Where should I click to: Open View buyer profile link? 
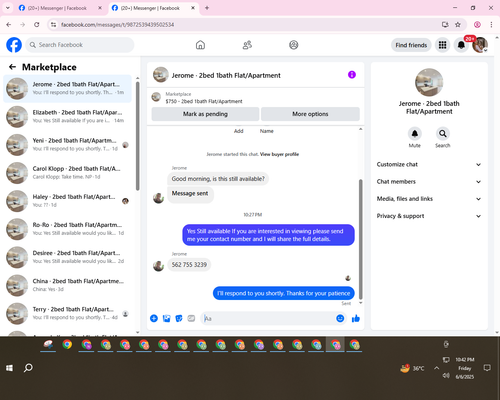pyautogui.click(x=279, y=154)
